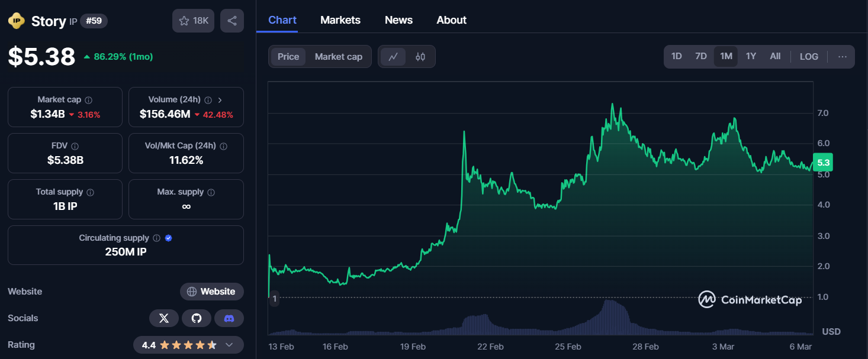
Task: Set chart range to All
Action: [775, 57]
